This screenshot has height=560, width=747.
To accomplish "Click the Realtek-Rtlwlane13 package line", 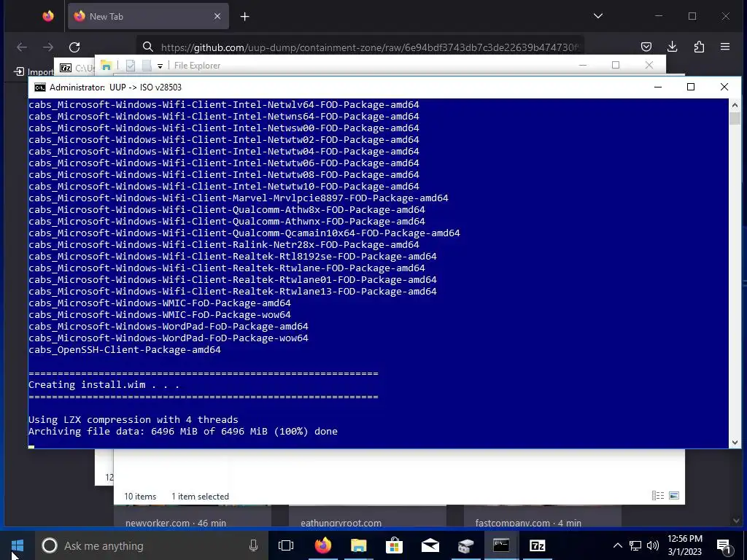I will click(233, 292).
